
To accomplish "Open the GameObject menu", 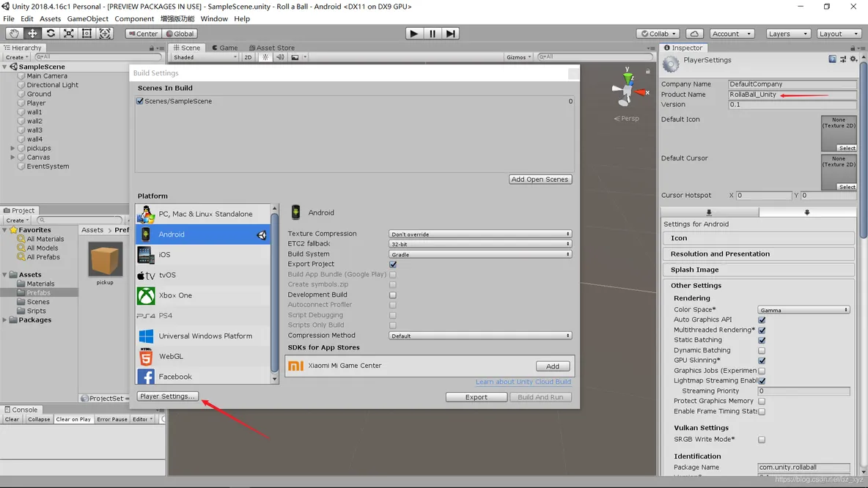I will point(87,19).
